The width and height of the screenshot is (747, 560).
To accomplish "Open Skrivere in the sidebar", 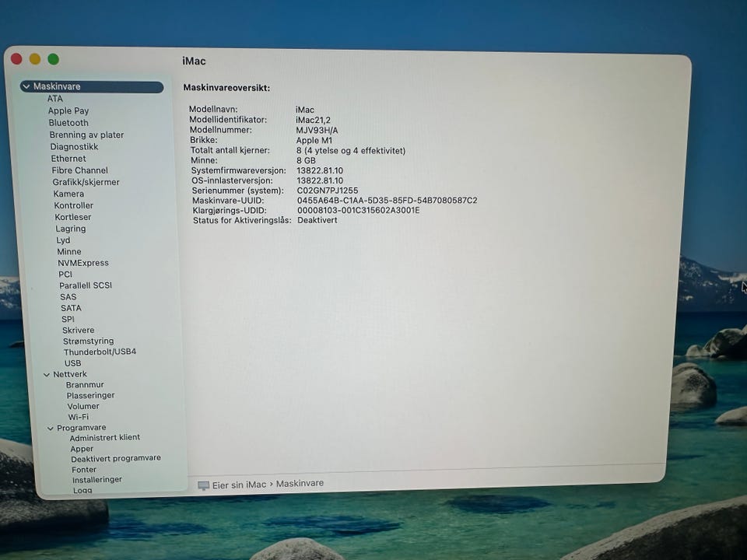I will click(x=78, y=330).
